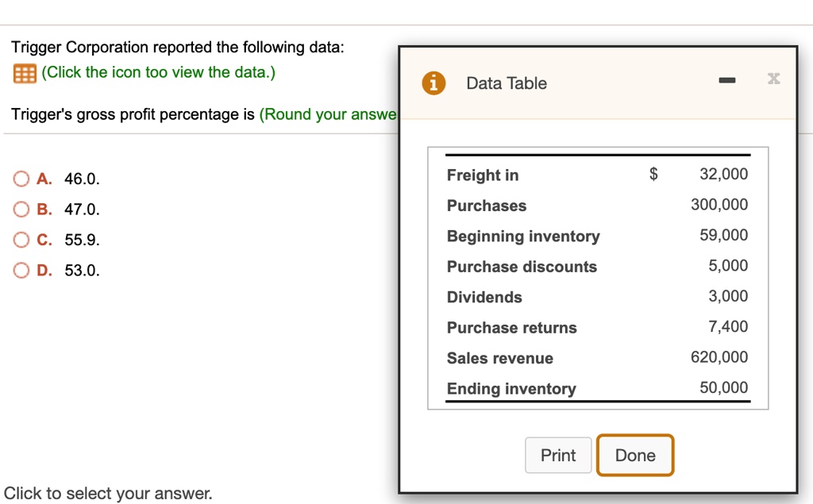Image resolution: width=813 pixels, height=504 pixels.
Task: Select answer option C, 55.9
Action: pyautogui.click(x=20, y=240)
